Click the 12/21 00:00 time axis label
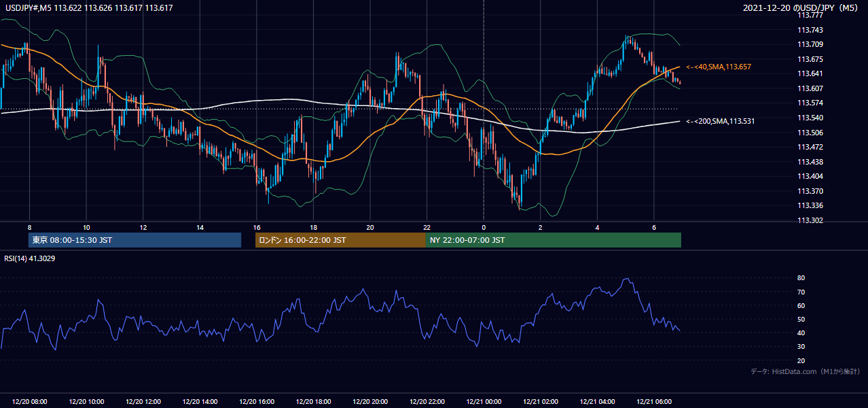 [x=484, y=402]
